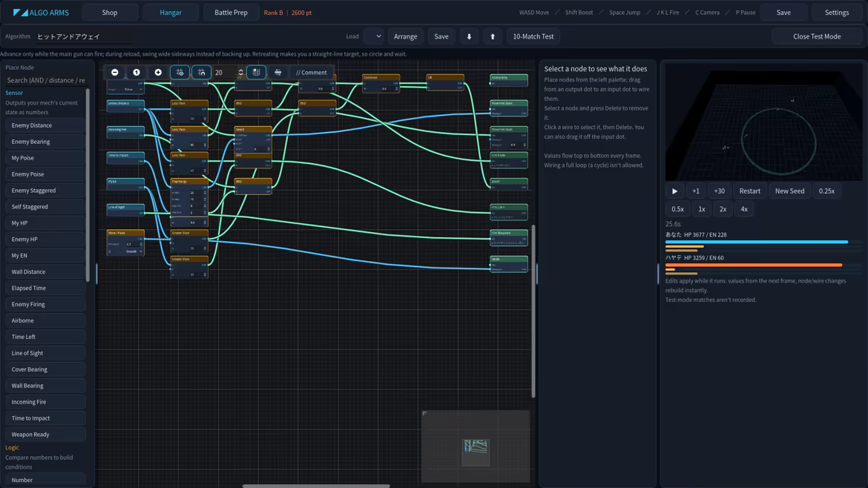Select Enemy Bearing in the palette
The height and width of the screenshot is (488, 868).
[x=45, y=142]
